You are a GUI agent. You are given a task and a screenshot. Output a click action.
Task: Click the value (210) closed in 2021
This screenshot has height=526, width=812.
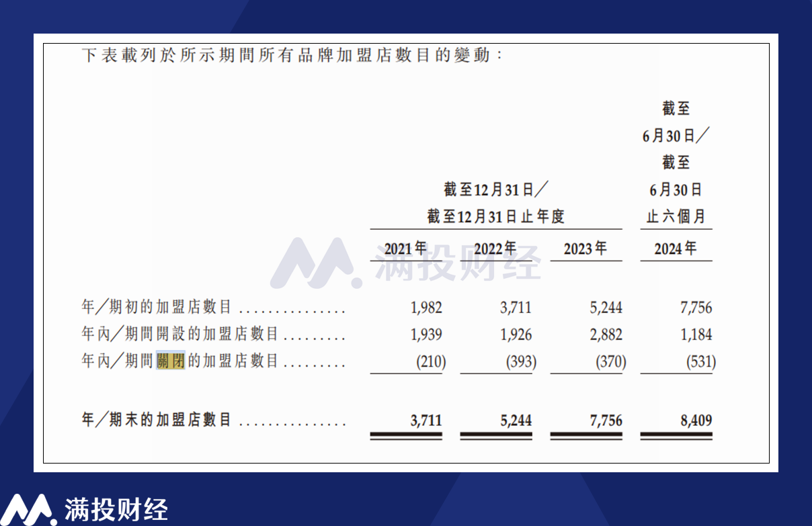[x=431, y=362]
